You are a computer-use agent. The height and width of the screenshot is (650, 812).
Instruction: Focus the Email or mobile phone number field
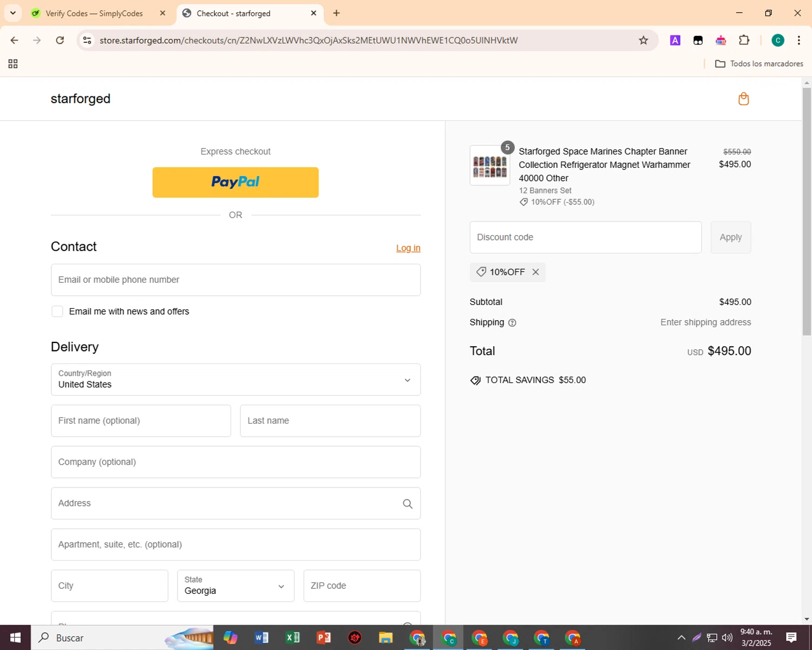[235, 280]
